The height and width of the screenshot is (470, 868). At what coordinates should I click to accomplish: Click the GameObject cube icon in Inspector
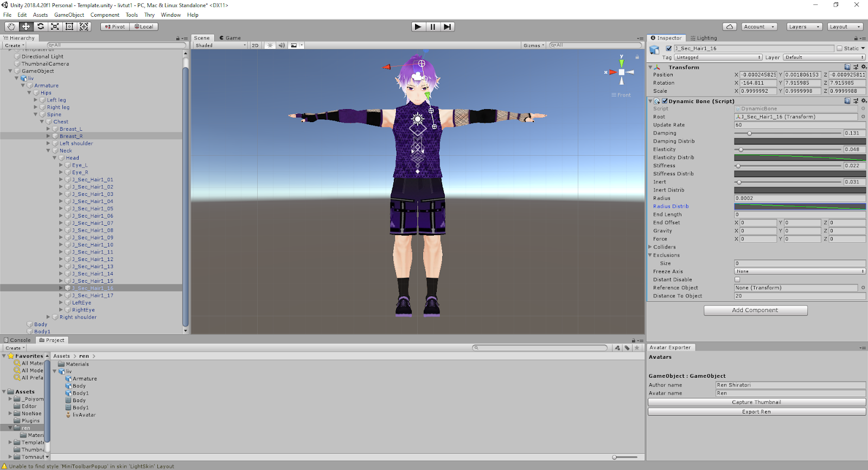pyautogui.click(x=655, y=50)
